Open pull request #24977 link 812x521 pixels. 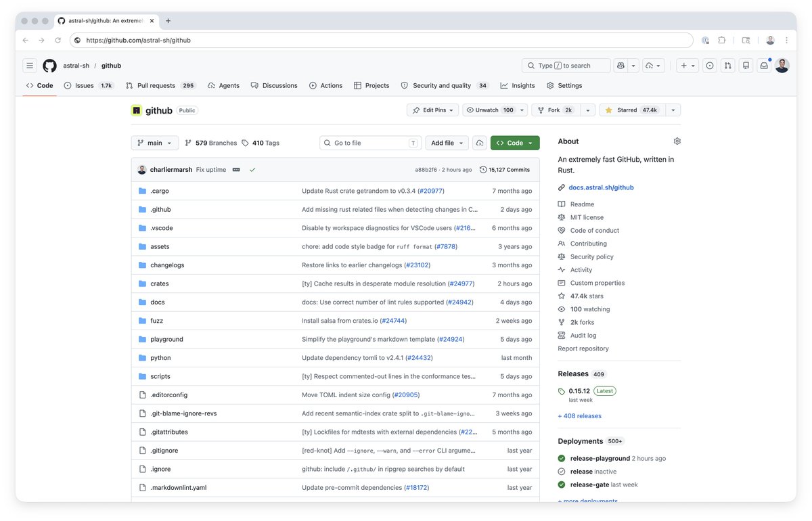461,284
